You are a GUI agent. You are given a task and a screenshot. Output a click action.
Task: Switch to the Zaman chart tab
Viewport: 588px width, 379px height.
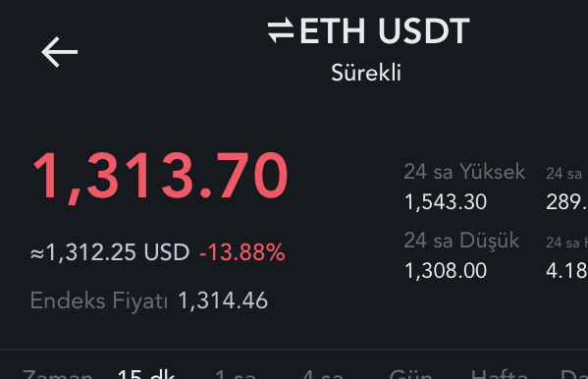pos(57,373)
